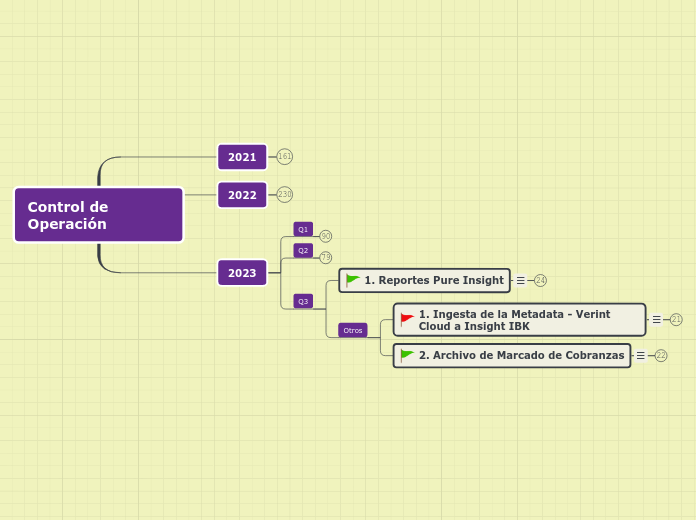This screenshot has width=696, height=520.
Task: Open notes icon next to Ingesta de la Metadata
Action: pos(656,319)
